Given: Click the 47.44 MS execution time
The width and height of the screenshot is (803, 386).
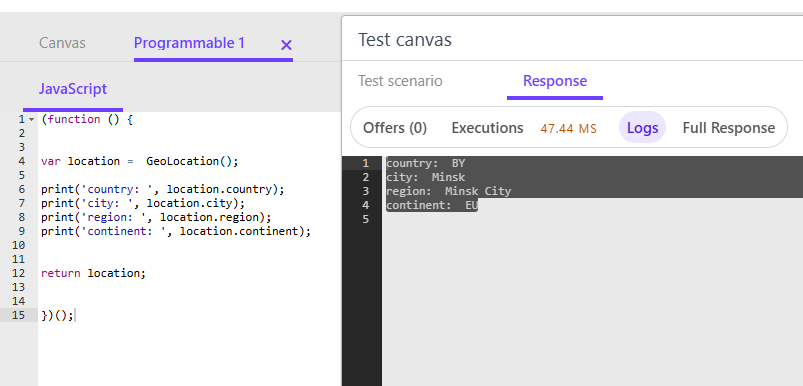Looking at the screenshot, I should pos(568,128).
